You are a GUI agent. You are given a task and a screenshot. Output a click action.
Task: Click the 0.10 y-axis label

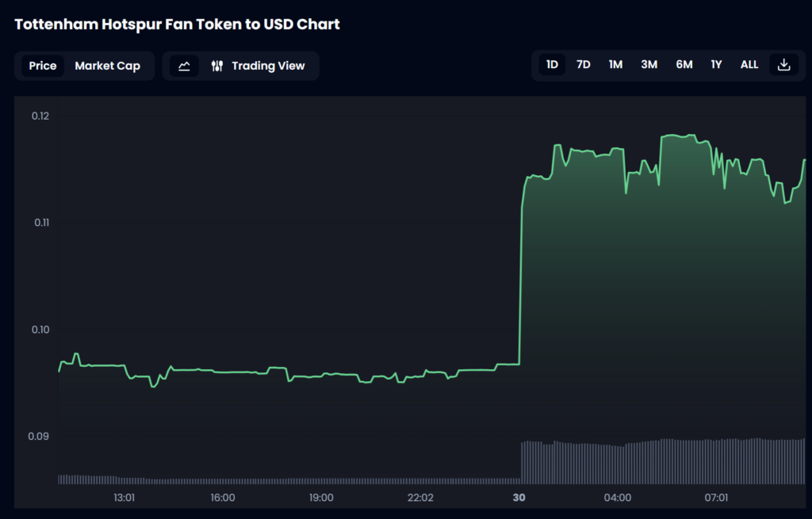(40, 330)
